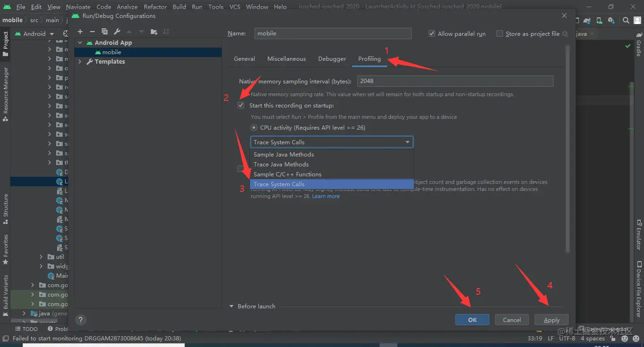Expand the Before launch section
The image size is (644, 347).
tap(231, 306)
